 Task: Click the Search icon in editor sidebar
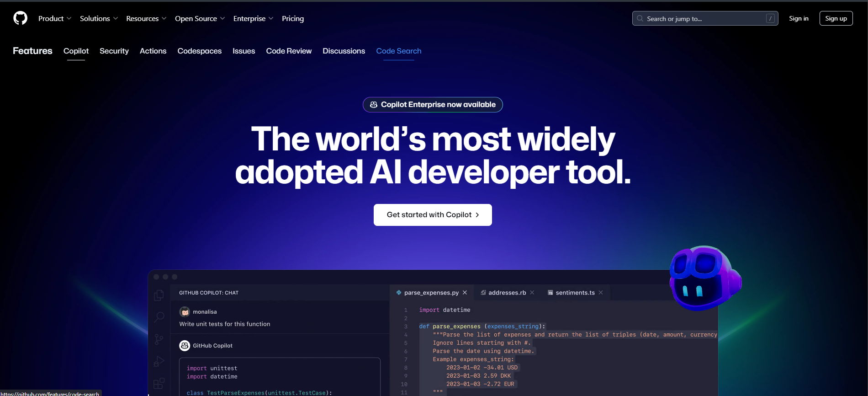159,317
